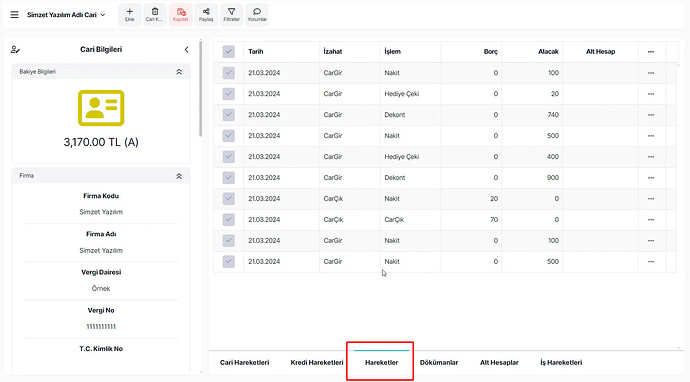
Task: Uncheck the checkbox on the Hediye Çeki 20 row
Action: pos(228,94)
